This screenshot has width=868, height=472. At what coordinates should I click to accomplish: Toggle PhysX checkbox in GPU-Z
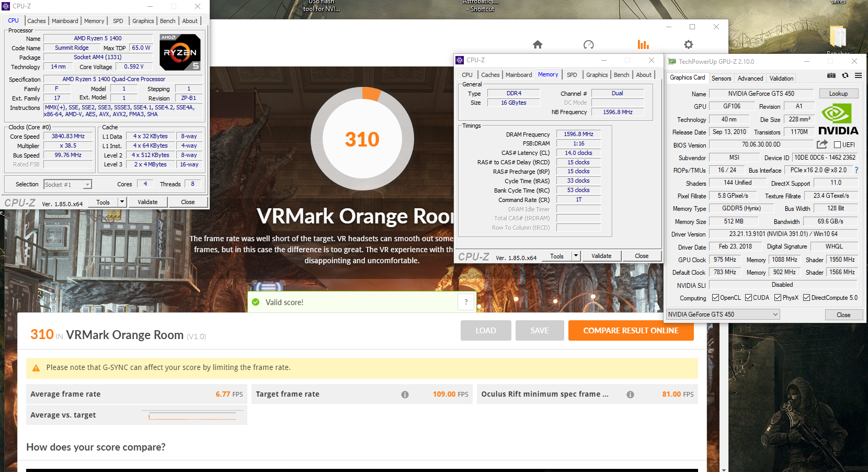(778, 298)
